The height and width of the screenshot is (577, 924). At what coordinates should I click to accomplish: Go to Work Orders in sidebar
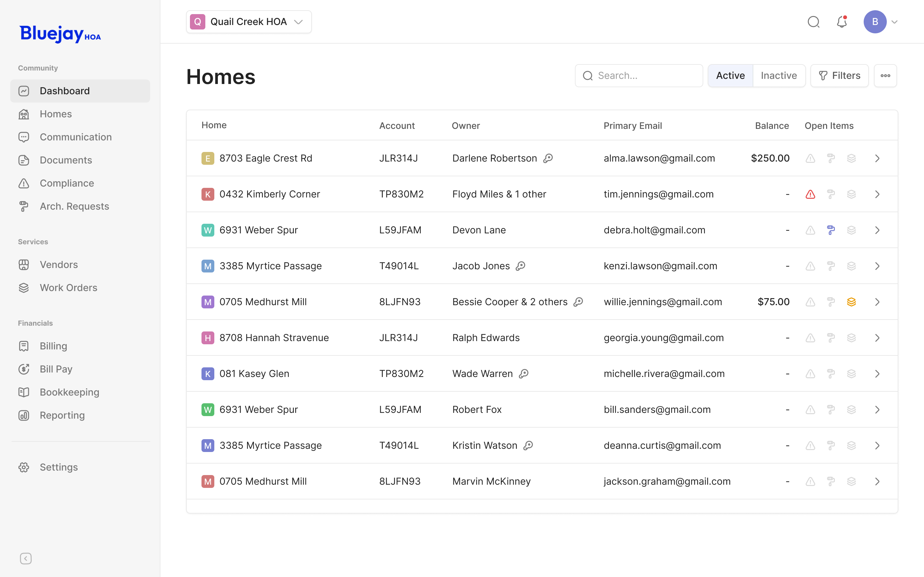click(x=68, y=288)
